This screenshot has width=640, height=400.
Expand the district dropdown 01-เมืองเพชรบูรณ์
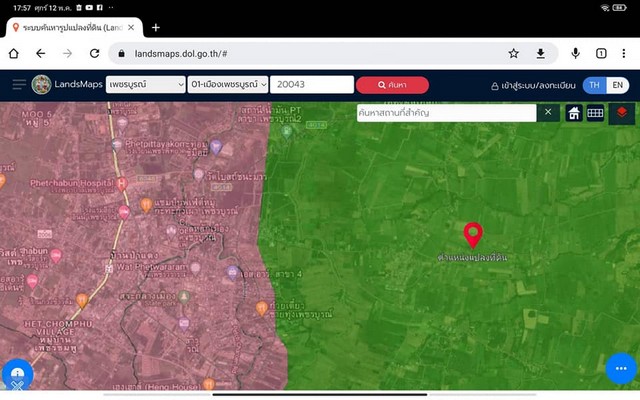click(x=228, y=84)
